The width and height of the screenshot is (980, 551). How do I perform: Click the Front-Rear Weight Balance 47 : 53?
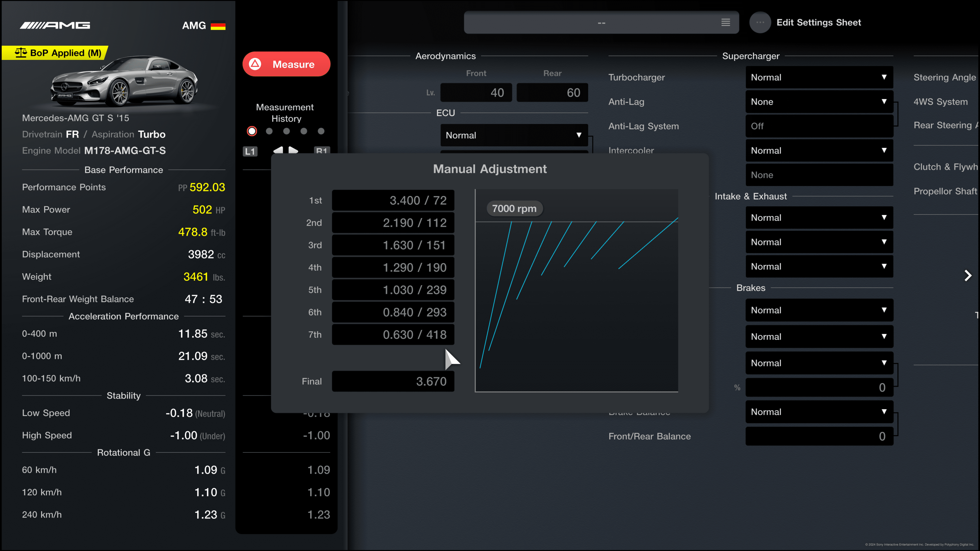point(204,299)
